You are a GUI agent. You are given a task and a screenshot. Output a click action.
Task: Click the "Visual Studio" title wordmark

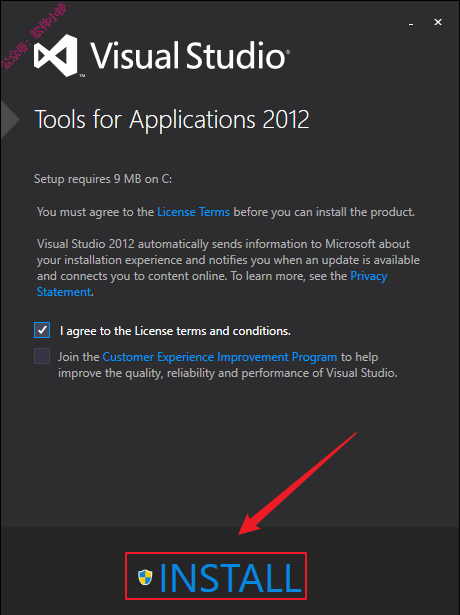pos(190,56)
